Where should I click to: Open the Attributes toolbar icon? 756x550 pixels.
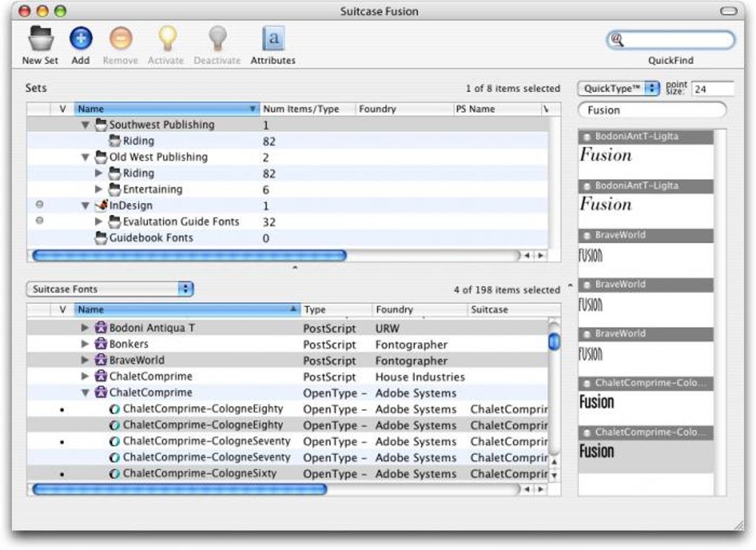(273, 38)
